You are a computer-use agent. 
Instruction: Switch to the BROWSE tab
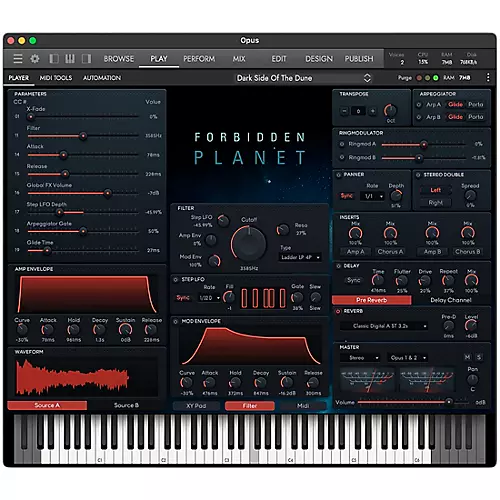(119, 59)
